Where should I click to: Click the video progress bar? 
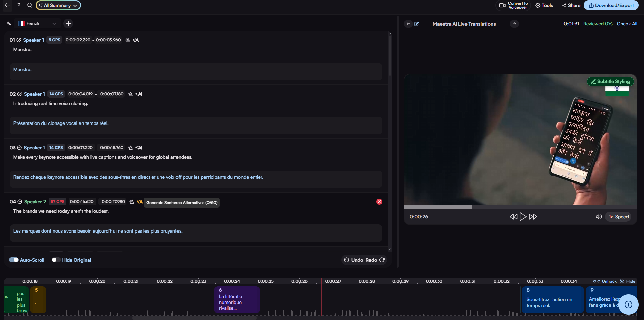(x=520, y=207)
